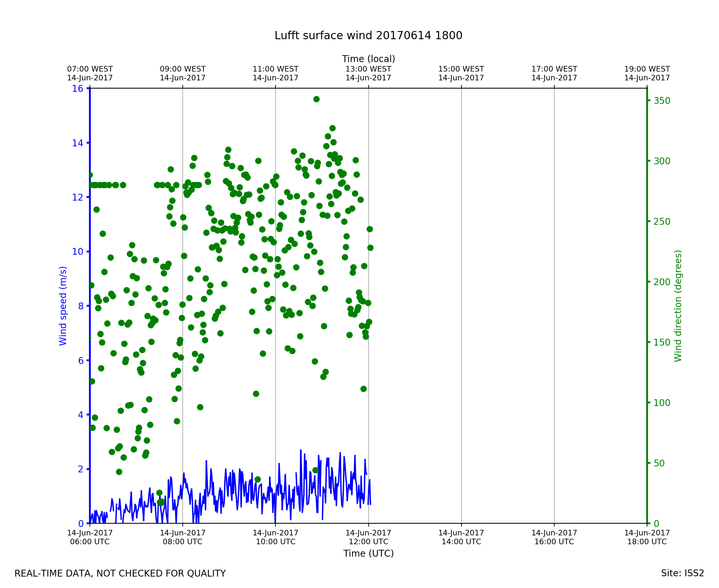
Task: Click the green '350' wind direction tick label
Action: (662, 101)
